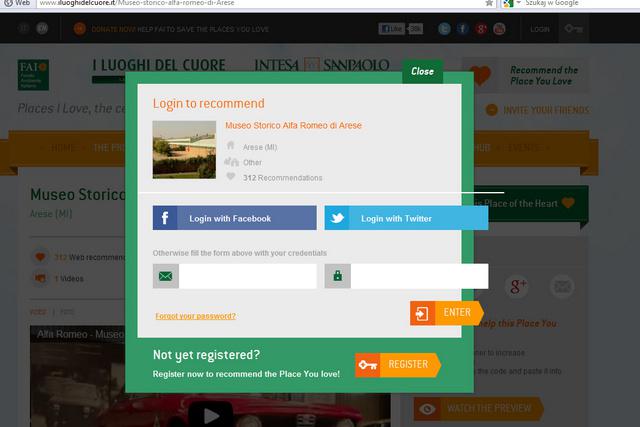Image resolution: width=640 pixels, height=427 pixels.
Task: Click the Google Plus share icon in sidebar
Action: 517,287
